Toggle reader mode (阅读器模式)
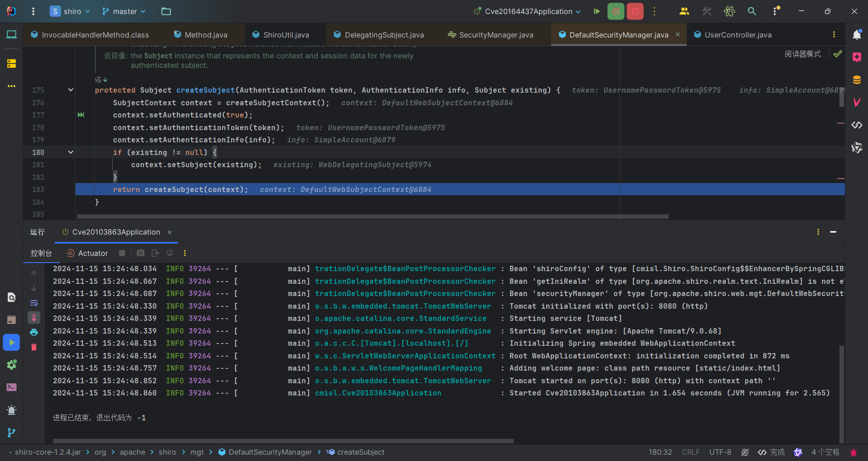The image size is (868, 461). [802, 54]
